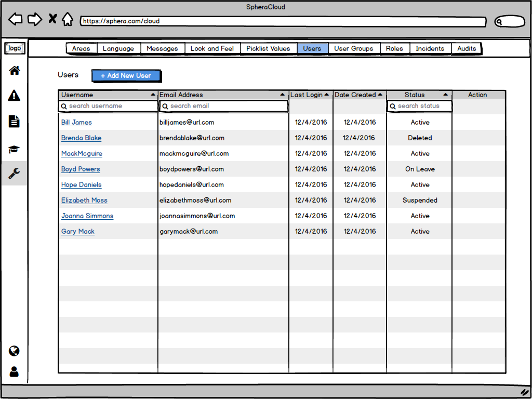Focus the search username field
The image size is (532, 399).
108,106
